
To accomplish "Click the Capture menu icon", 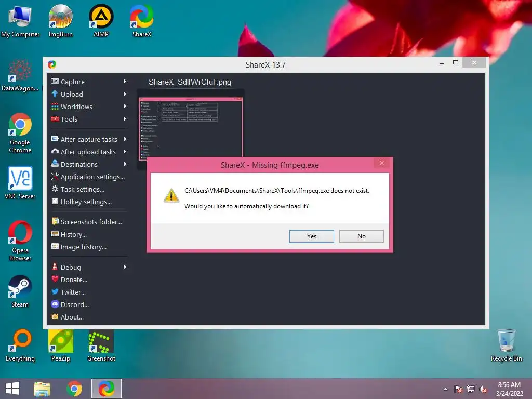I will 55,82.
